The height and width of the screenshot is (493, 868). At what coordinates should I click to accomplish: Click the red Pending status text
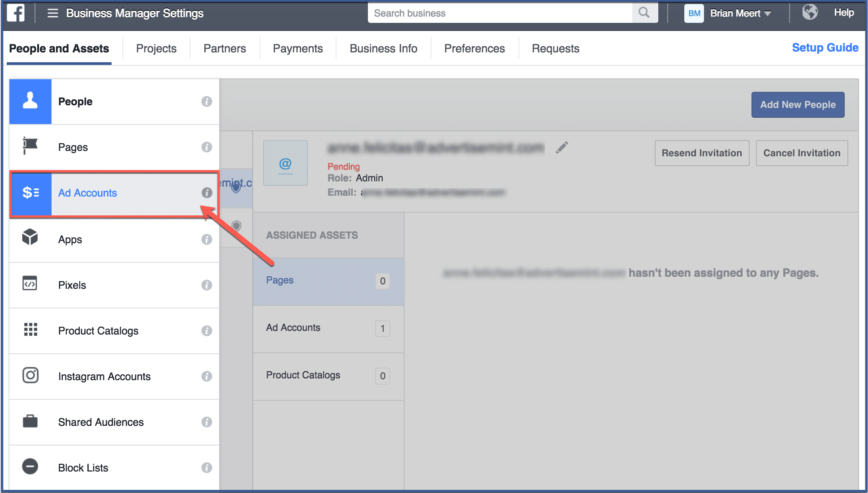pyautogui.click(x=344, y=167)
